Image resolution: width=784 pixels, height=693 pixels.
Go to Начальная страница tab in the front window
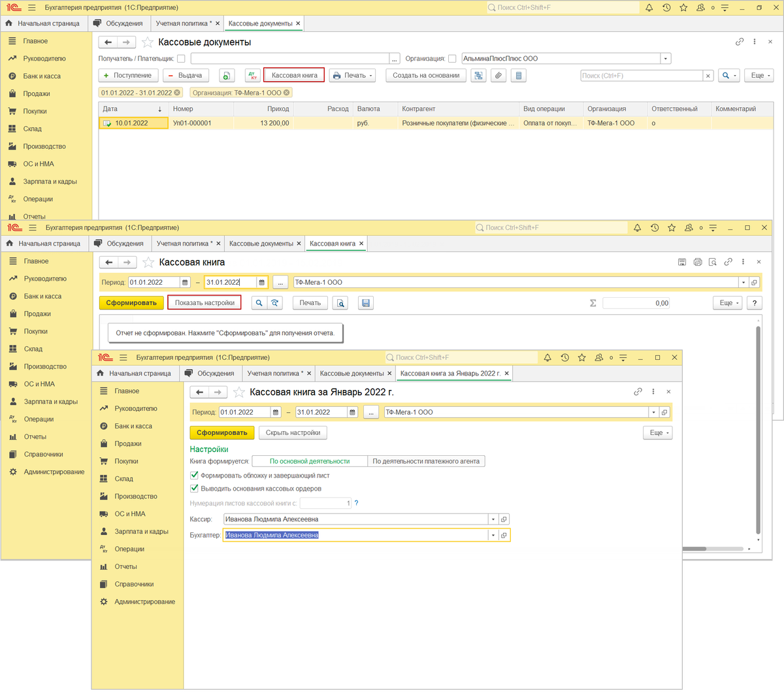(134, 374)
